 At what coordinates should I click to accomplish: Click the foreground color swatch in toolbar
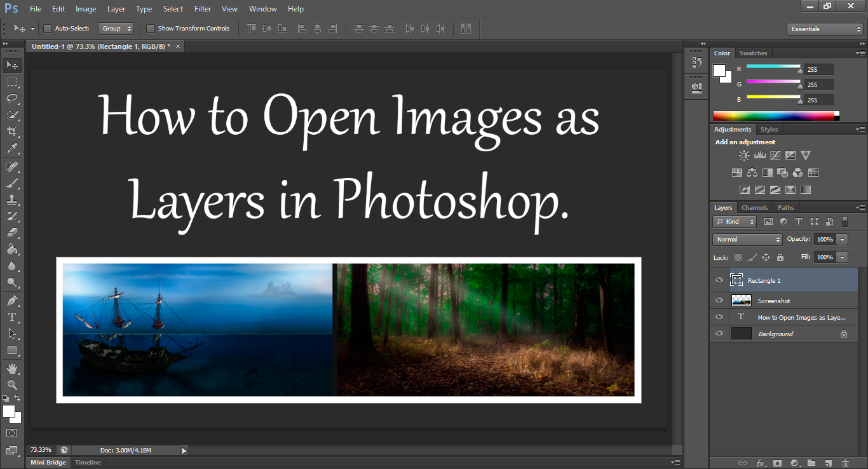pos(9,411)
